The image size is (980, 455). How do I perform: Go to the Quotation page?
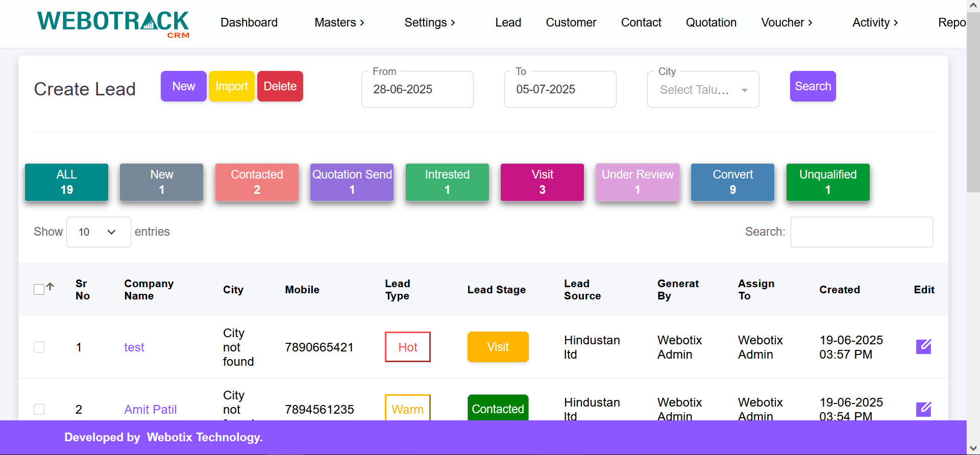[x=710, y=22]
